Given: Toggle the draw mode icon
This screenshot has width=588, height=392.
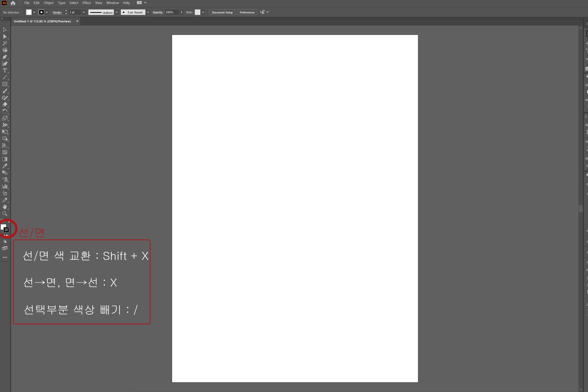Looking at the screenshot, I should 5,242.
